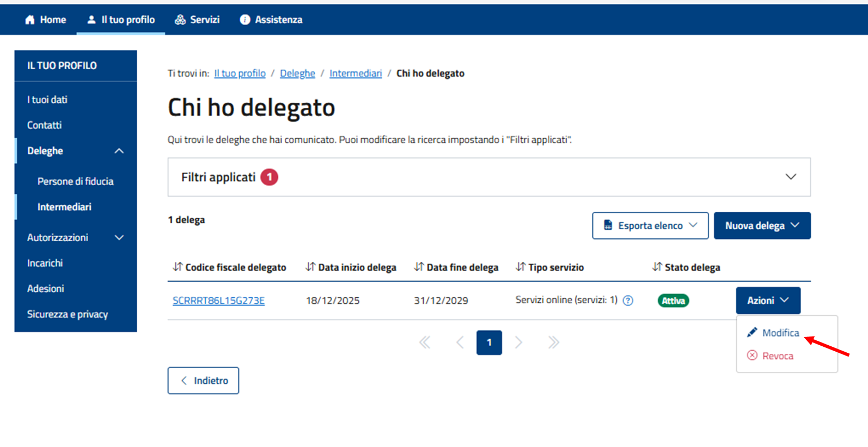Click the next page arrow
The width and height of the screenshot is (868, 447).
(518, 342)
